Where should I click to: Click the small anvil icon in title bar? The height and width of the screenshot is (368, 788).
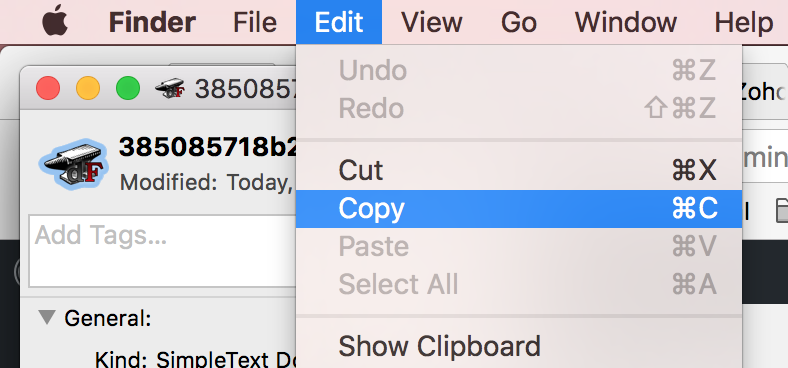[170, 89]
